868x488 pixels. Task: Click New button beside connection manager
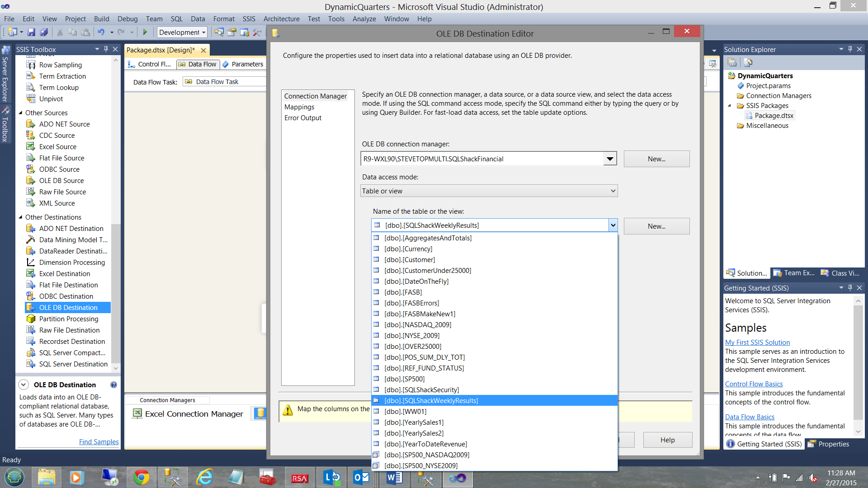[x=656, y=159]
